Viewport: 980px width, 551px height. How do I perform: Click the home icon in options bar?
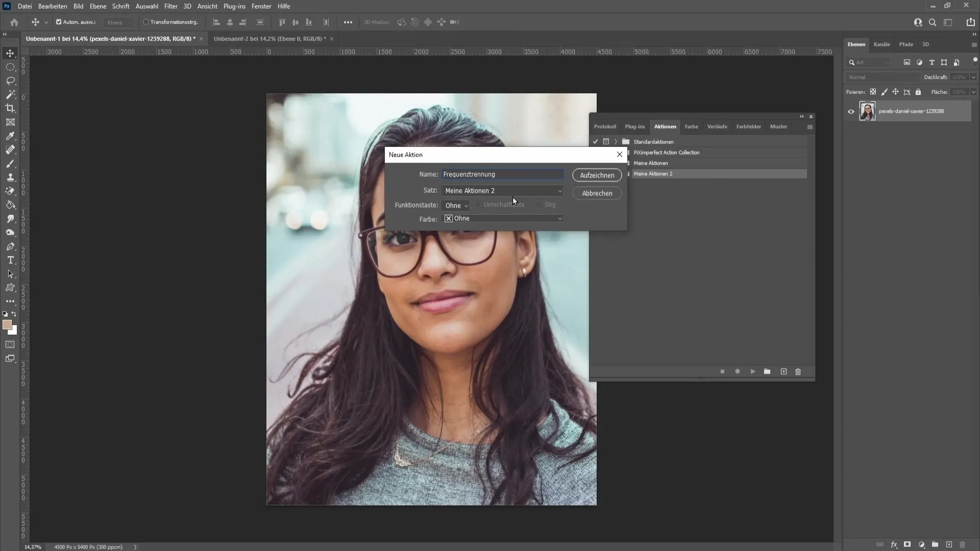click(x=14, y=22)
